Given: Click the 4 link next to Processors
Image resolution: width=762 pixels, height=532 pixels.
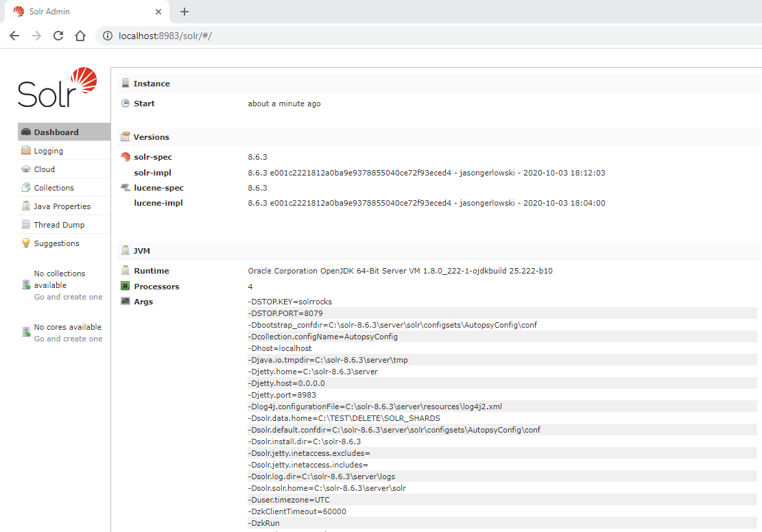Looking at the screenshot, I should (x=249, y=286).
